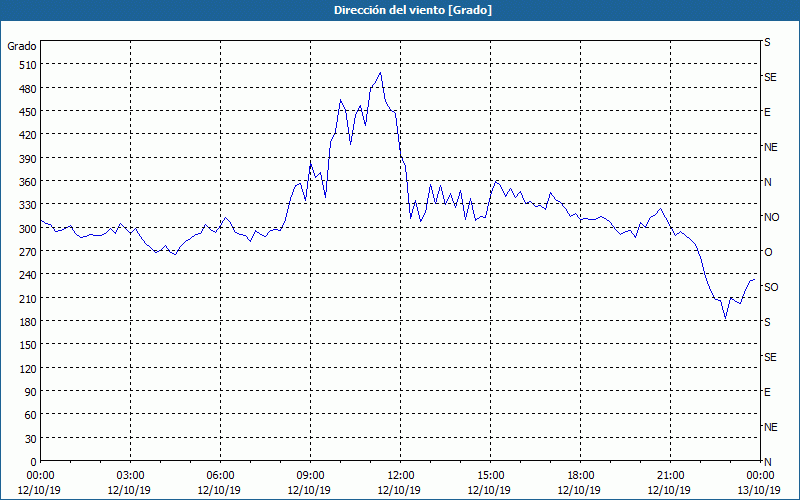The width and height of the screenshot is (800, 500).
Task: Click the N compass label level with 360
Action: pos(767,182)
